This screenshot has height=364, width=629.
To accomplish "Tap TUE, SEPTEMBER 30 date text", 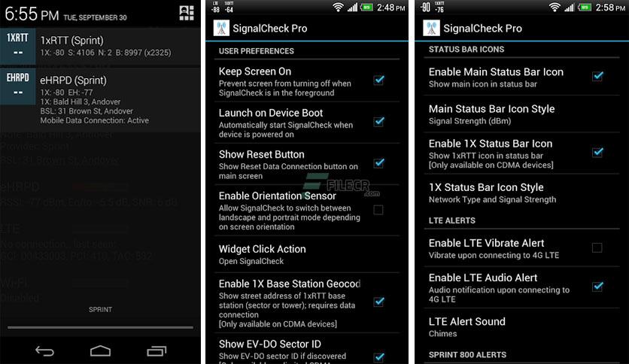I will click(95, 17).
